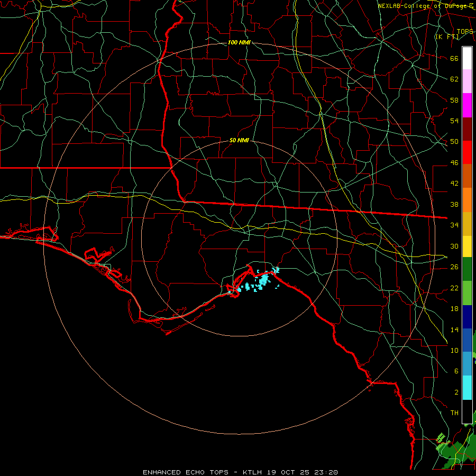Screen dimensions: 476x476
Task: Click the cyan 2 kft legend swatch
Action: [467, 388]
